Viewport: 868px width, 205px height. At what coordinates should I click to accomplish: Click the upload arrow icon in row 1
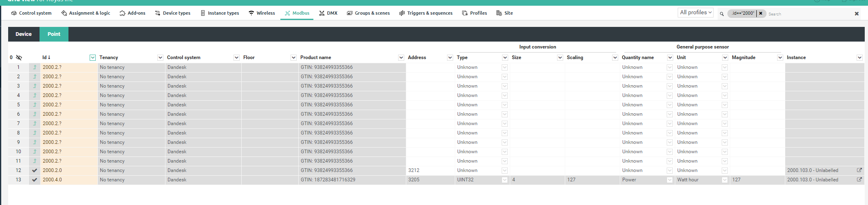(35, 67)
